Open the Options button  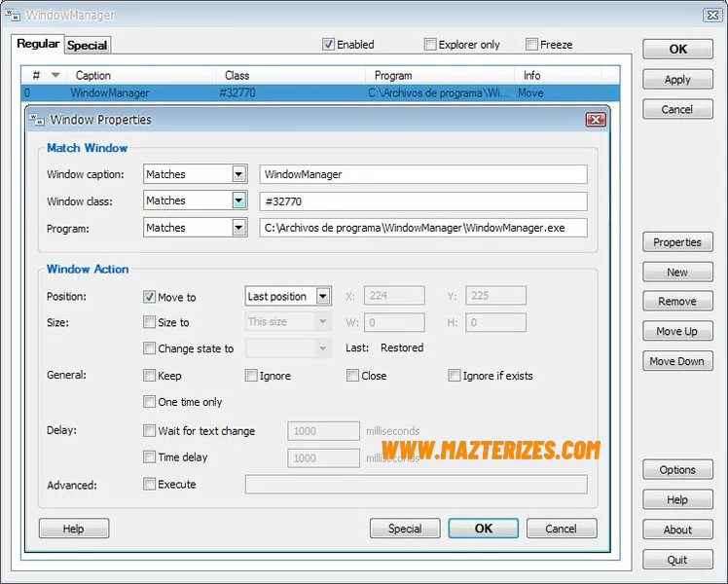point(677,470)
